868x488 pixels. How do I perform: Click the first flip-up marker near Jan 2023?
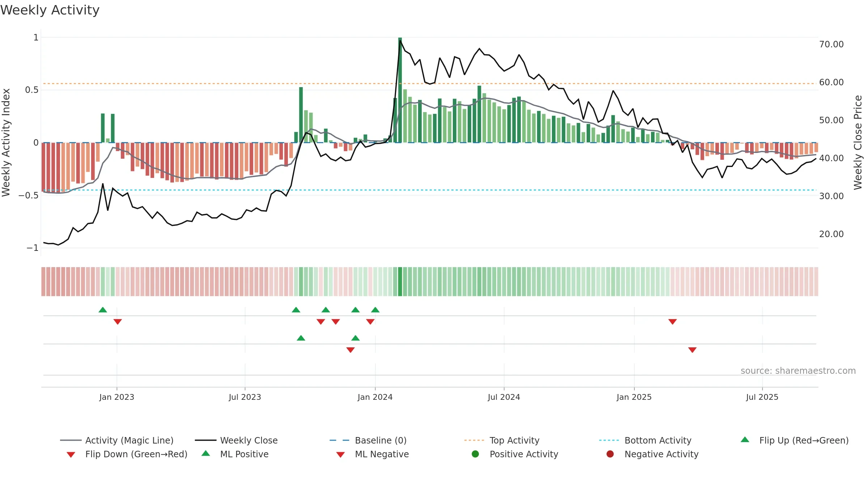tap(103, 310)
